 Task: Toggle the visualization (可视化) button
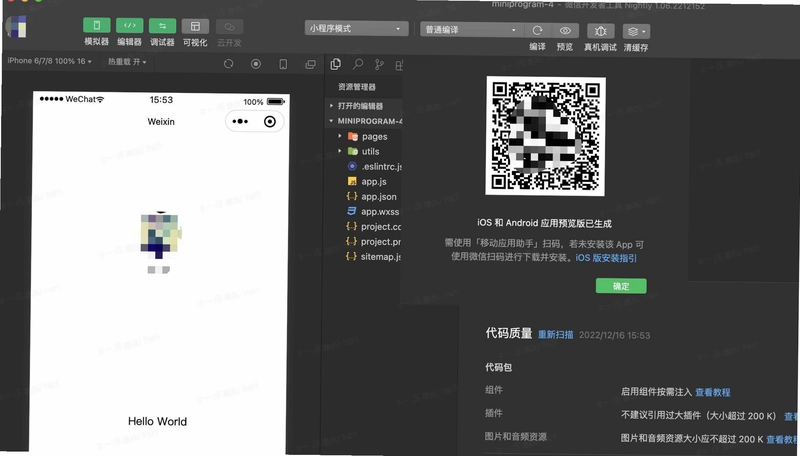point(195,27)
